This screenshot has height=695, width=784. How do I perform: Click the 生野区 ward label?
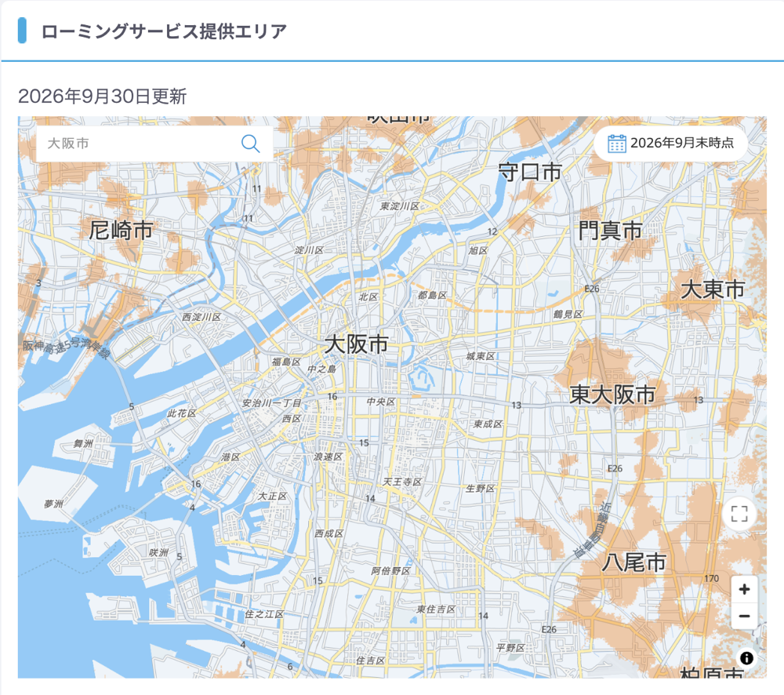pos(480,489)
